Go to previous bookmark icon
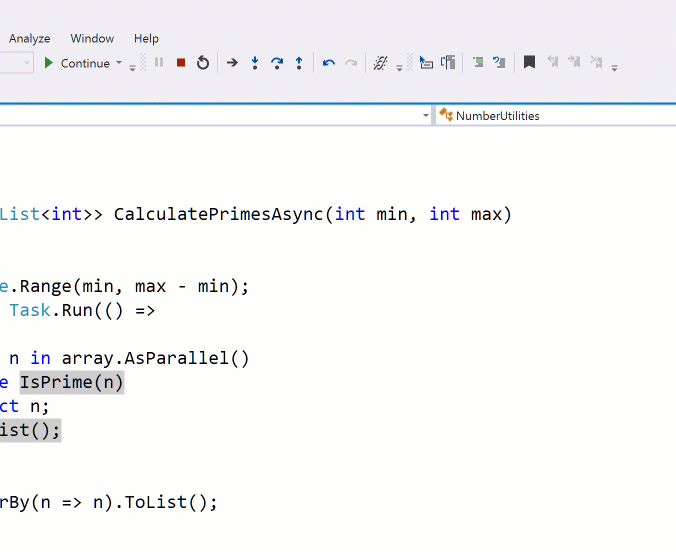Viewport: 676px width, 552px height. tap(553, 62)
